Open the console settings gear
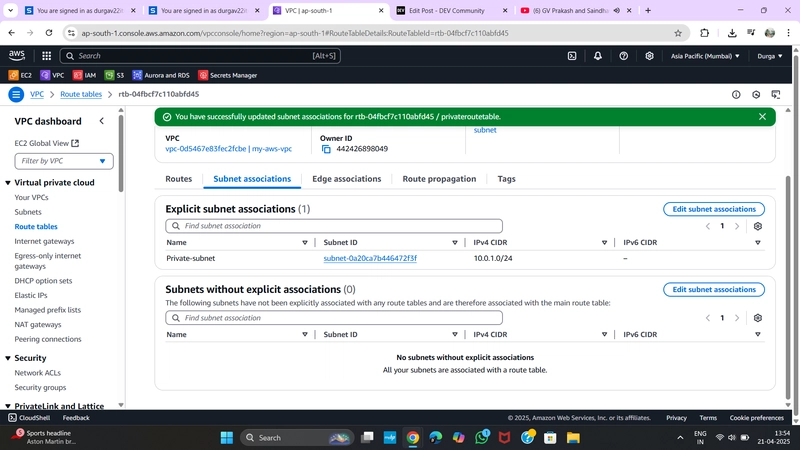Screen dimensions: 800x450 point(649,56)
